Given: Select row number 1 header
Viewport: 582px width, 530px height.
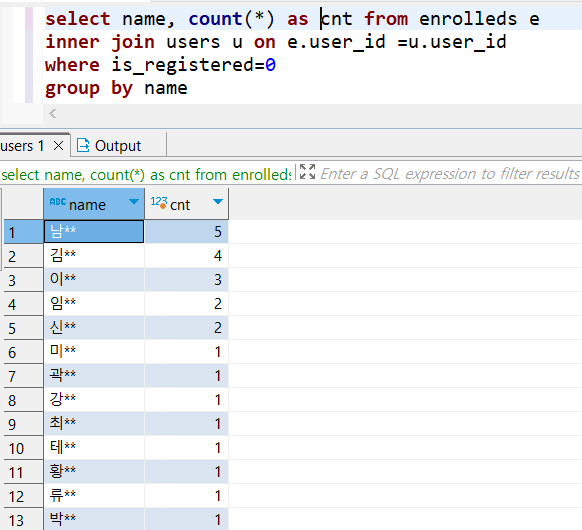Looking at the screenshot, I should tap(23, 232).
